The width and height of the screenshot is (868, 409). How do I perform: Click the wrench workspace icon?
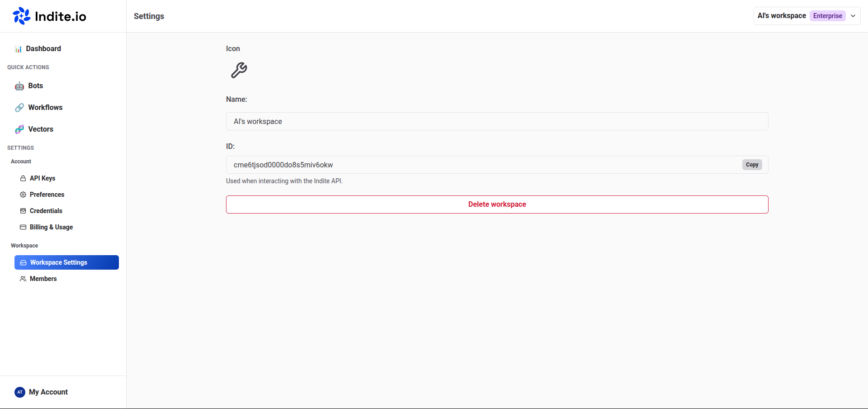pos(239,70)
